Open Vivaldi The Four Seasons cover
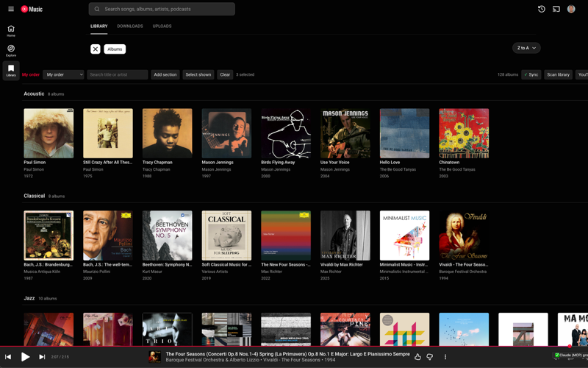This screenshot has width=588, height=368. point(464,236)
